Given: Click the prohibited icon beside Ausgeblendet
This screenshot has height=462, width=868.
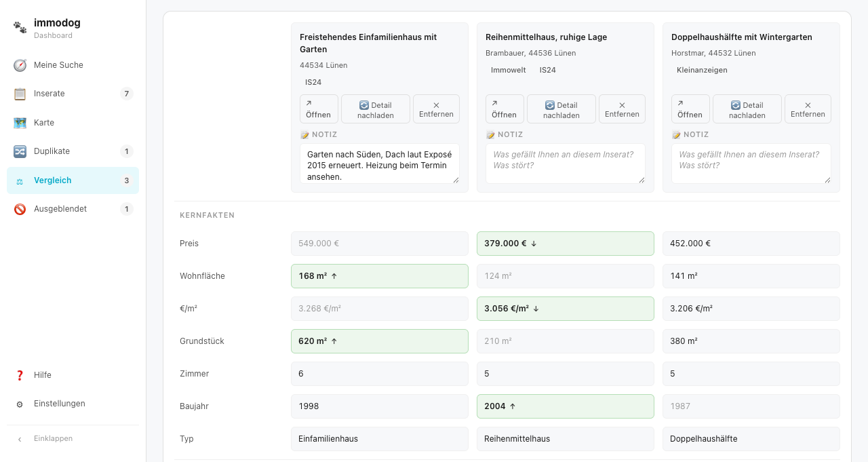Looking at the screenshot, I should tap(20, 209).
